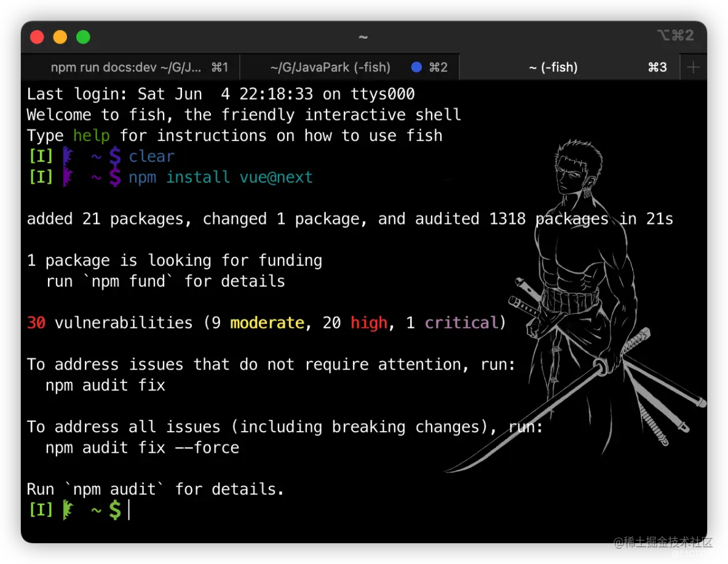
Task: Click the 'npm audit fix' line without --force
Action: point(105,385)
